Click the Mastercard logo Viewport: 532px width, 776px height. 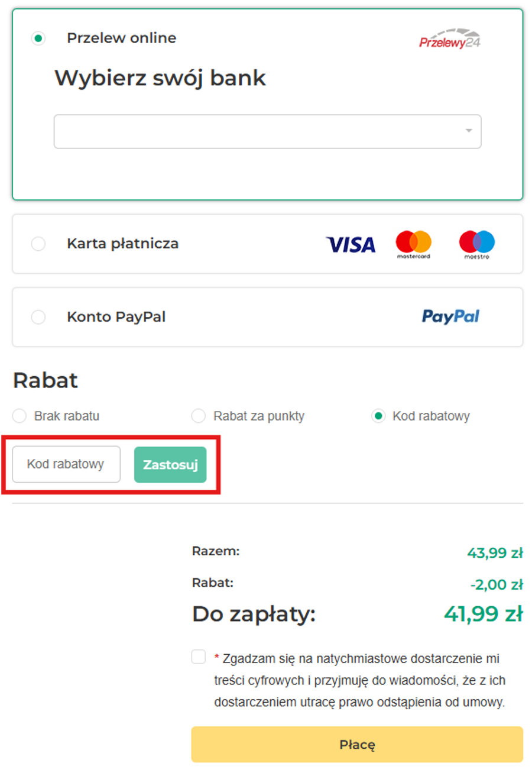414,244
